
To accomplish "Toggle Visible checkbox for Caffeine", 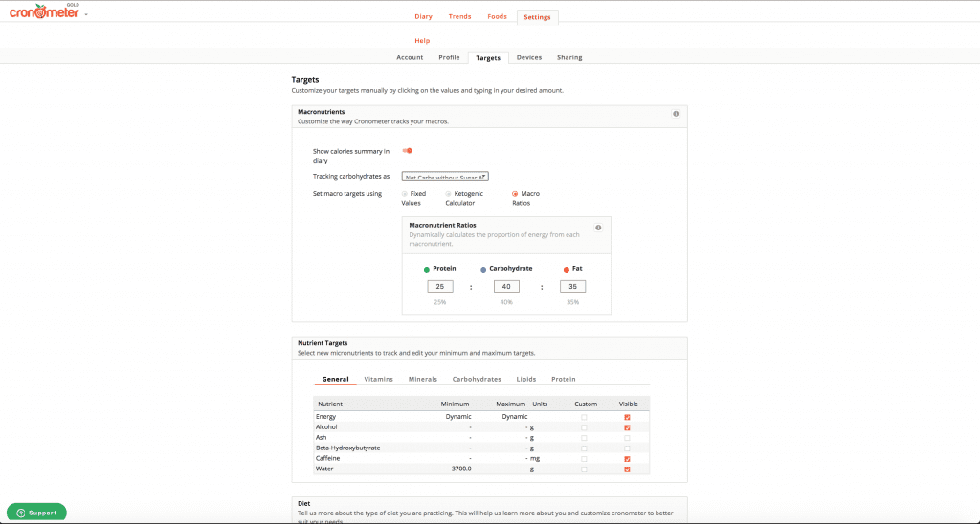I will pyautogui.click(x=627, y=459).
